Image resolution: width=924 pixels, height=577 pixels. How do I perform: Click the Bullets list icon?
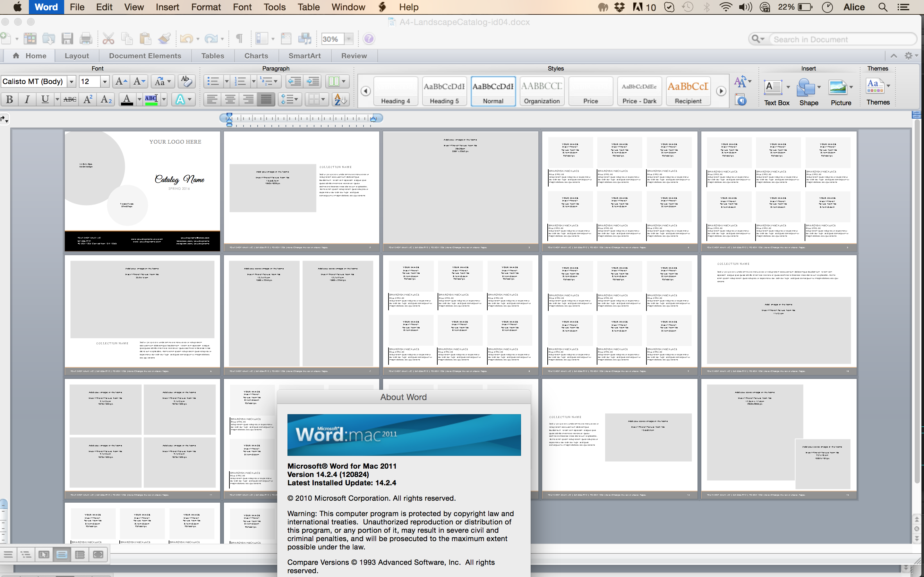[212, 81]
